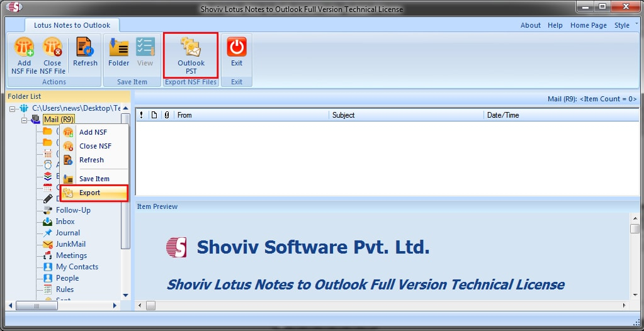Click preview pane vertical scroll up arrow

[x=635, y=217]
